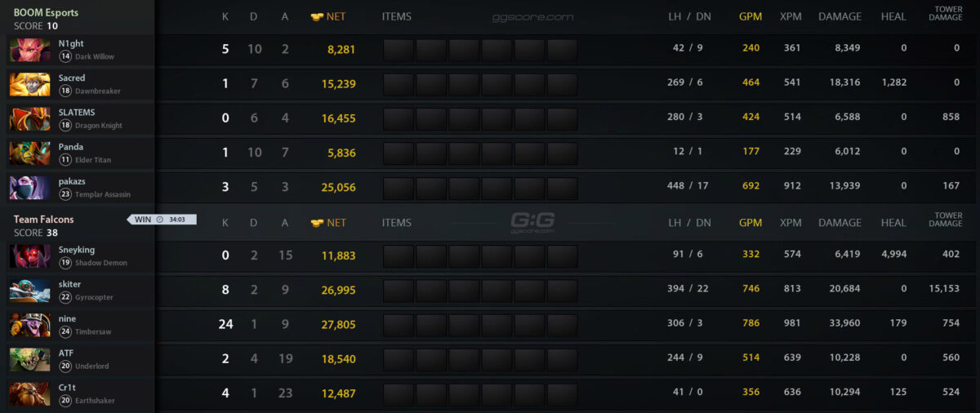980x413 pixels.
Task: Click the XPM header in BOOM Esports table
Action: coord(791,16)
